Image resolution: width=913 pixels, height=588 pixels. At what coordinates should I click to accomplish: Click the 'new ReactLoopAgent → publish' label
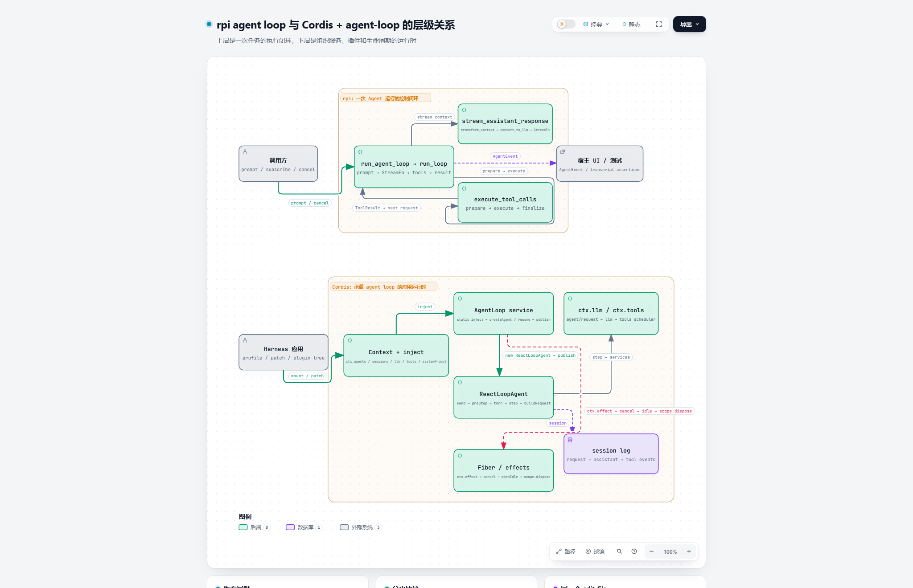(540, 355)
